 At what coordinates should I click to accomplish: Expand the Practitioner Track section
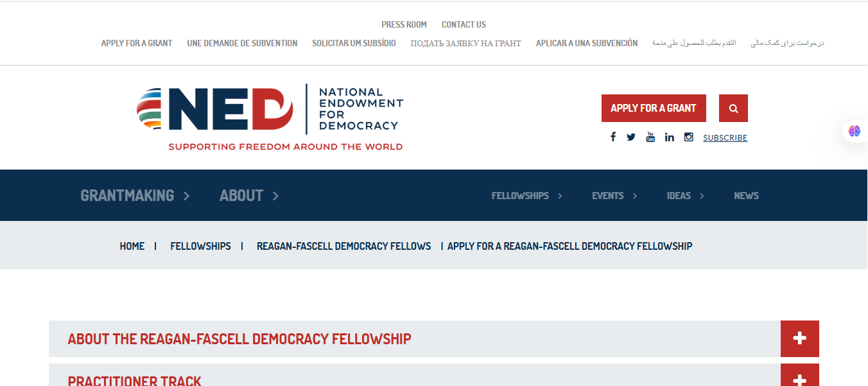[799, 378]
